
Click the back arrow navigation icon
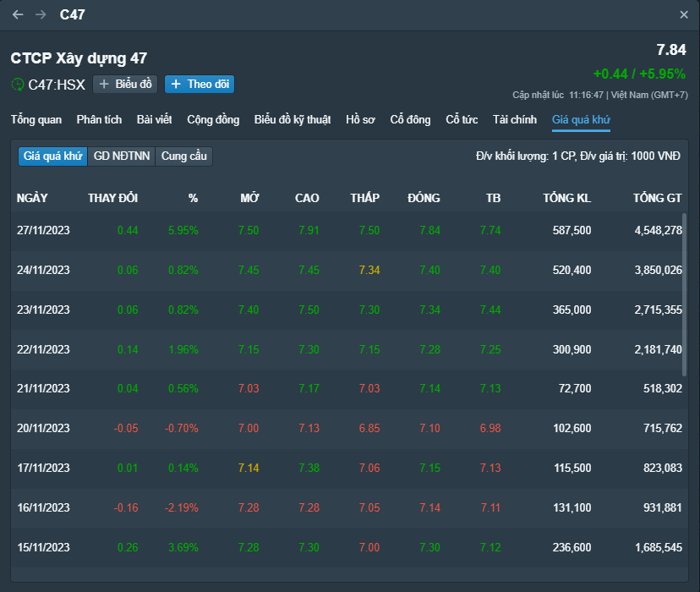click(x=18, y=15)
